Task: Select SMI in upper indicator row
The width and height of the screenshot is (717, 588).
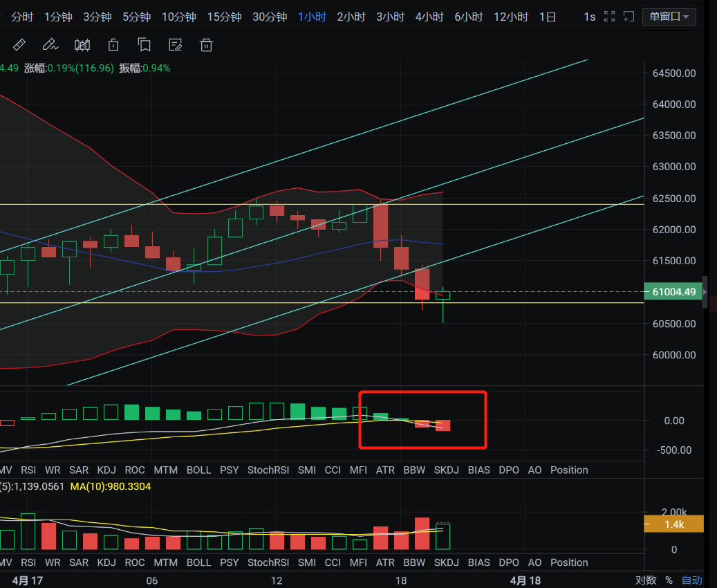Action: click(x=307, y=470)
